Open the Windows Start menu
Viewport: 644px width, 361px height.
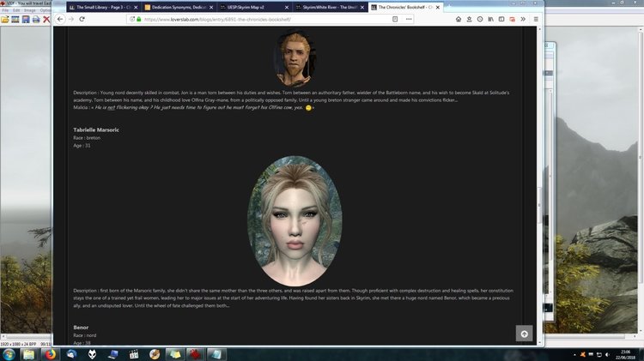click(x=9, y=354)
